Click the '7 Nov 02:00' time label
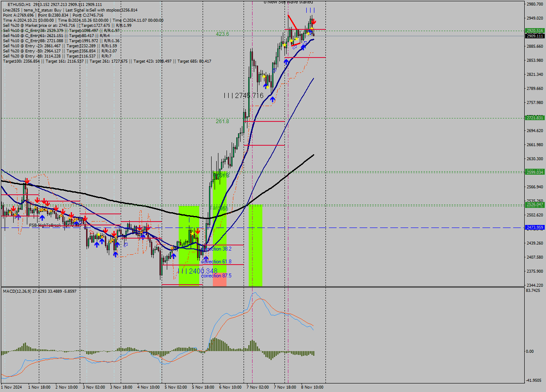This screenshot has height=392, width=546. pos(258,387)
